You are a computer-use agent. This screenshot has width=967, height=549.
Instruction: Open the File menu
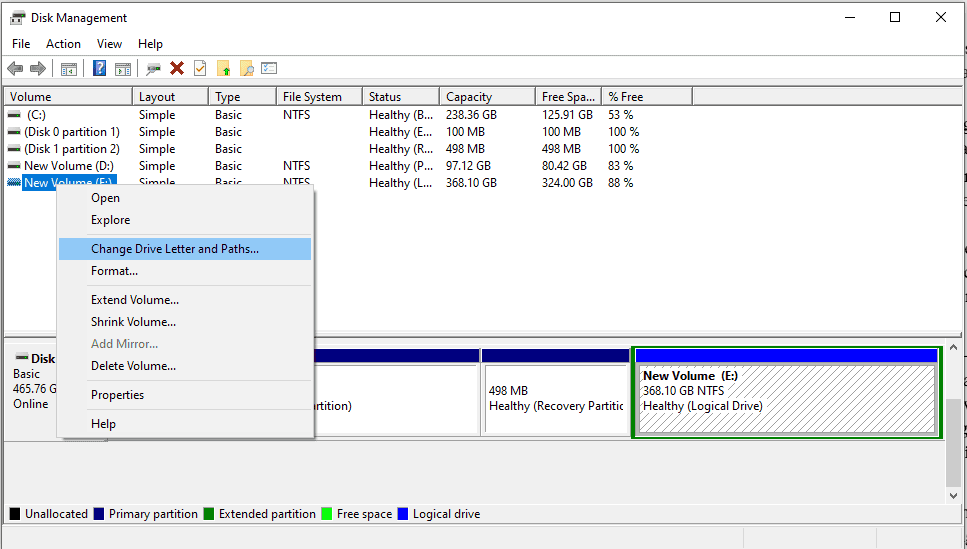click(21, 44)
